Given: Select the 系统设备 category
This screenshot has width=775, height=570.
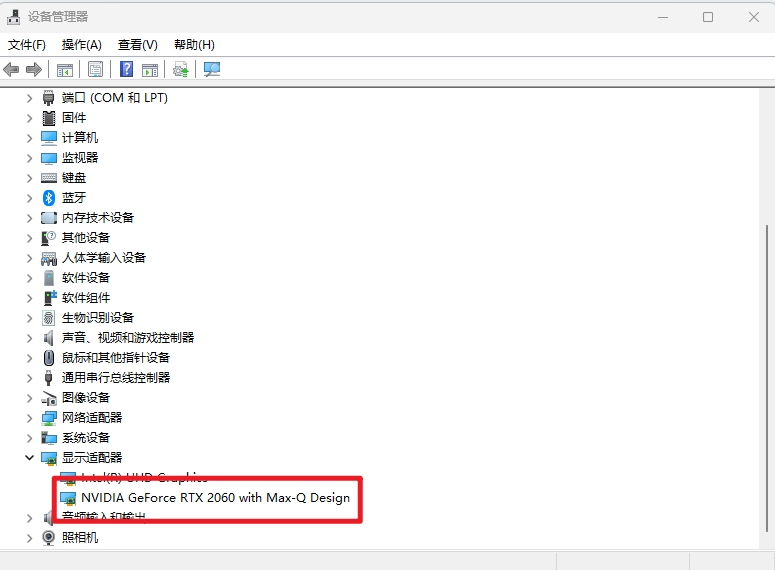Looking at the screenshot, I should click(86, 438).
